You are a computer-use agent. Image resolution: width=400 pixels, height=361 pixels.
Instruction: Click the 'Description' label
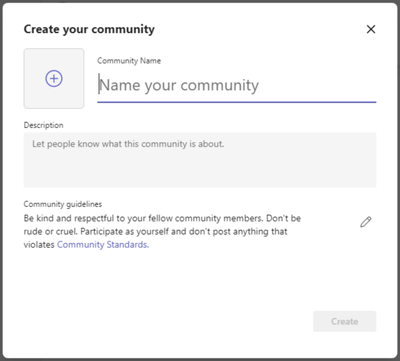(43, 125)
